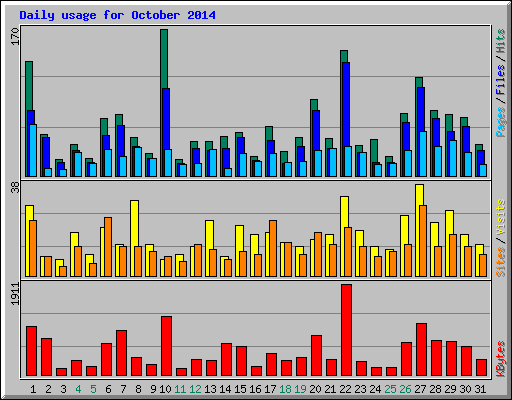This screenshot has width=512, height=400.
Task: Click the '170' axis label
Action: pos(15,36)
